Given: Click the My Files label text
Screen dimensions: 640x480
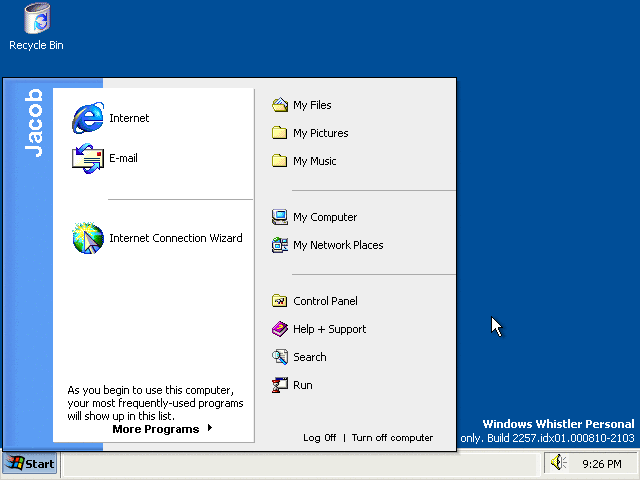Looking at the screenshot, I should click(x=312, y=105).
